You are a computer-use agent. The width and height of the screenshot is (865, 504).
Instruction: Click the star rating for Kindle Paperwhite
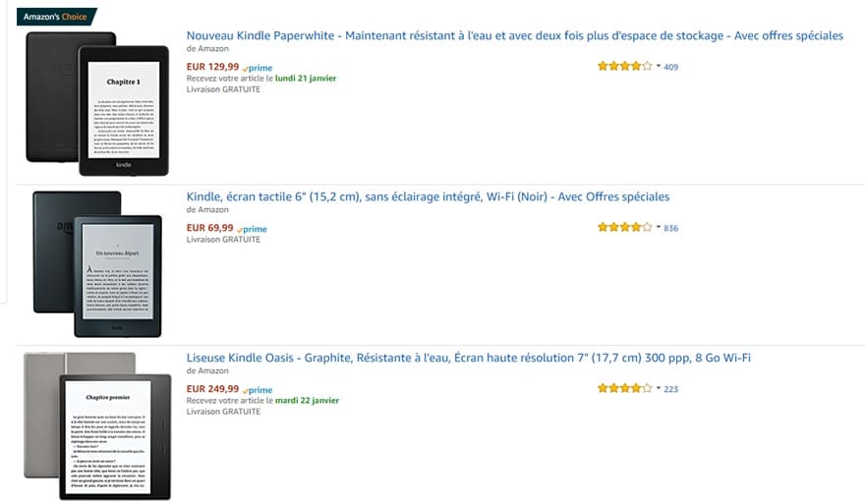click(623, 67)
